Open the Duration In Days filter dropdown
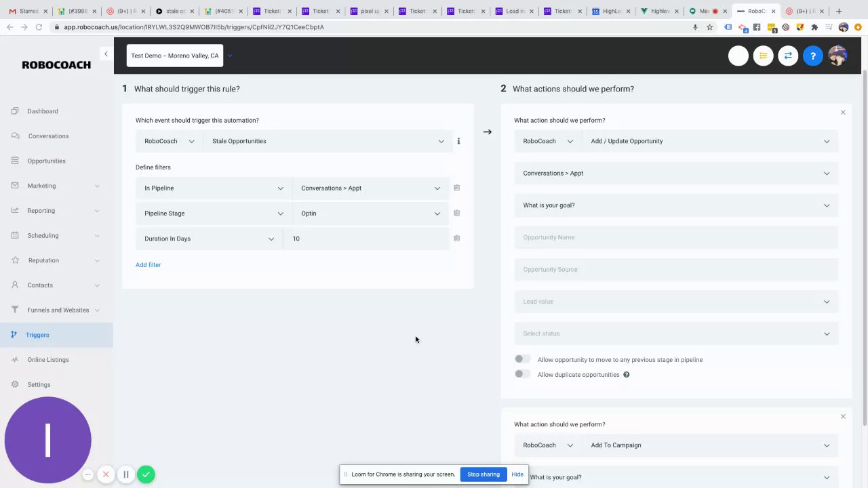 [209, 239]
